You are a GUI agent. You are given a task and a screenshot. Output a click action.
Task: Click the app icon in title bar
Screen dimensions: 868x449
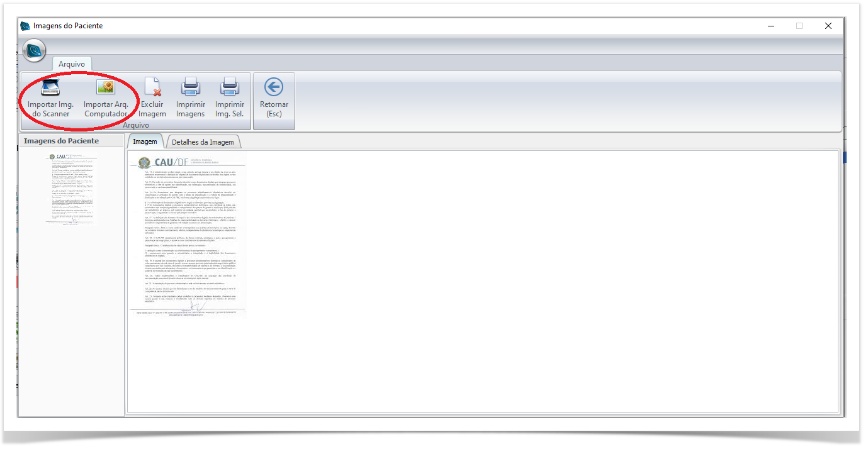(25, 26)
